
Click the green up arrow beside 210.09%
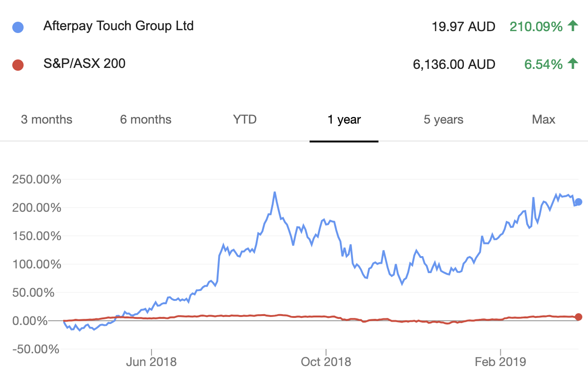click(573, 26)
